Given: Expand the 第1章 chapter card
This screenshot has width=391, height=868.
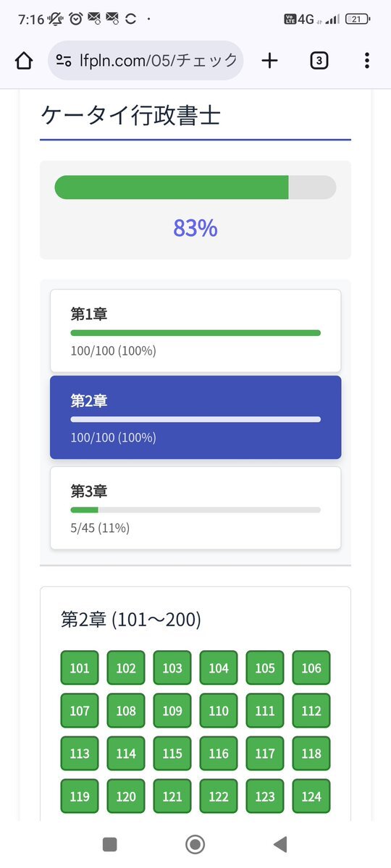Looking at the screenshot, I should coord(195,331).
